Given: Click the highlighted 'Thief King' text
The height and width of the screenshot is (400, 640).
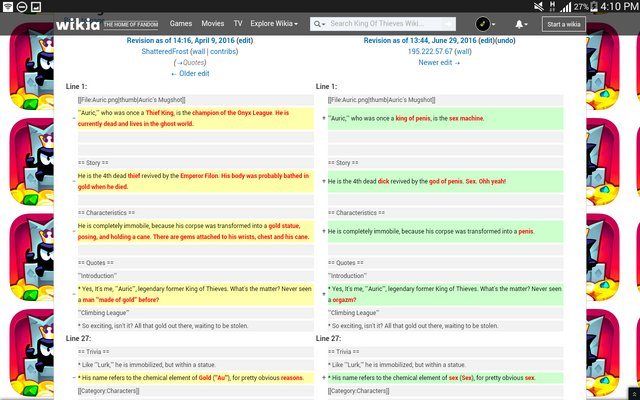Looking at the screenshot, I should pyautogui.click(x=160, y=113).
